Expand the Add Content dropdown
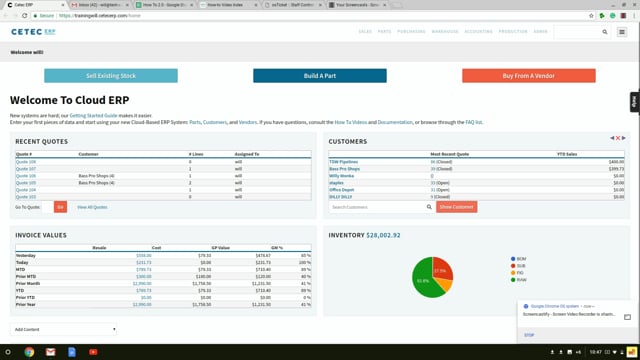640x360 pixels. (63, 329)
